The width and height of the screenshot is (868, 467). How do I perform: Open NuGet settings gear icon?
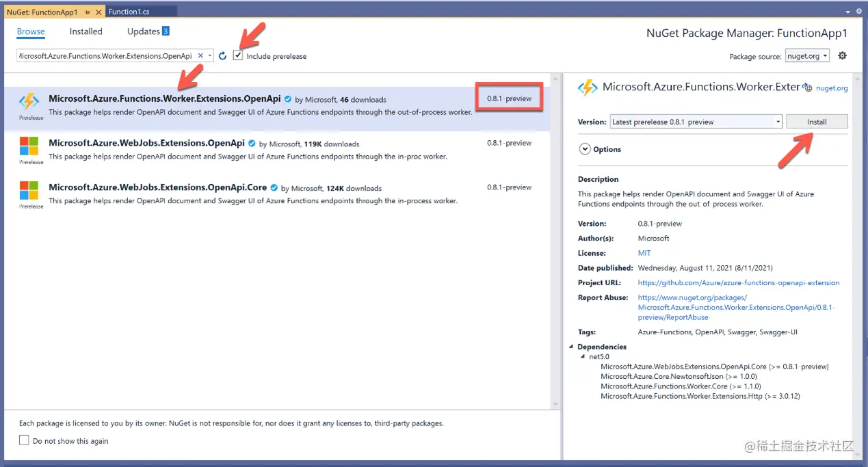point(843,56)
